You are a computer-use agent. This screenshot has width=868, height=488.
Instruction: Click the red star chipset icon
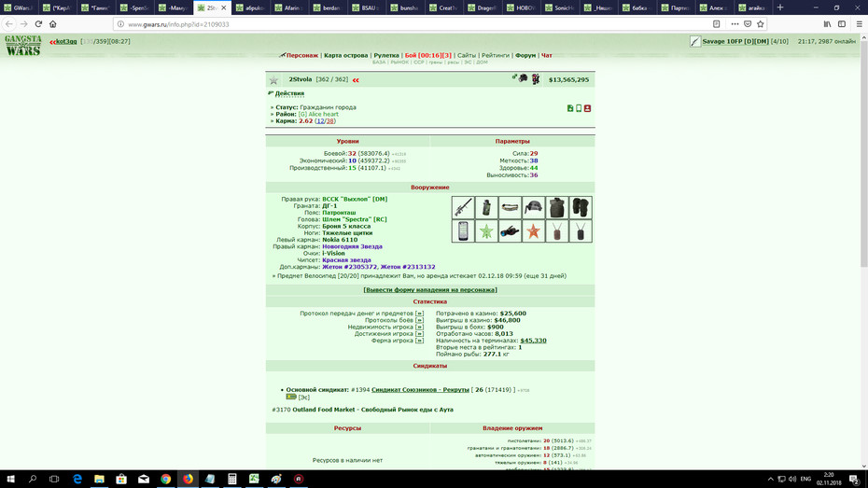(x=533, y=231)
